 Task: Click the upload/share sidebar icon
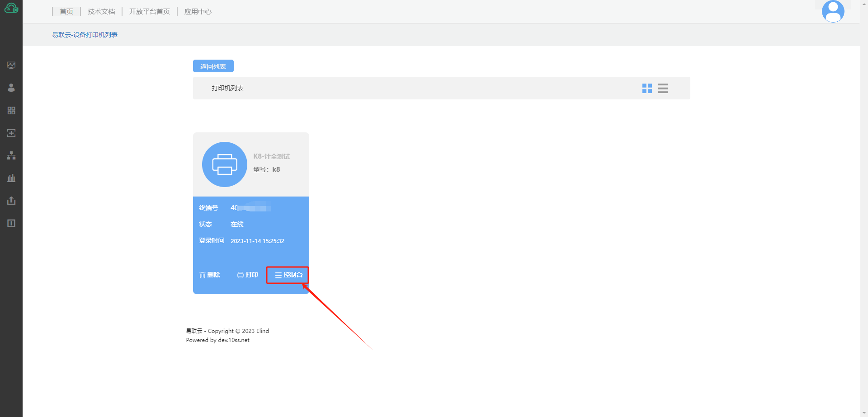pos(11,201)
